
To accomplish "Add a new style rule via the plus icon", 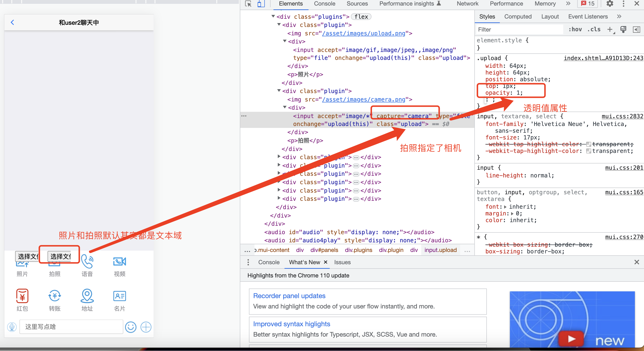I will 610,29.
